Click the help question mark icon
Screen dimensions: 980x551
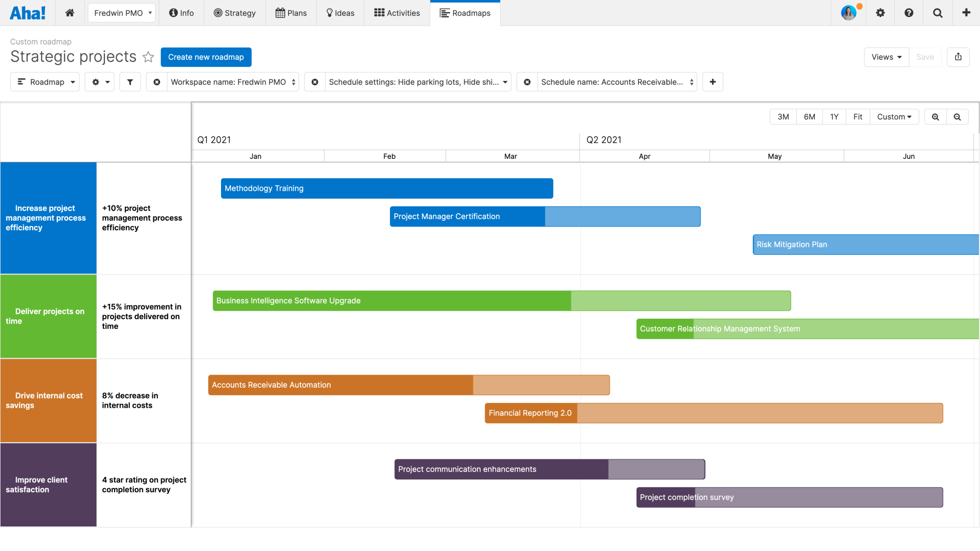(908, 13)
